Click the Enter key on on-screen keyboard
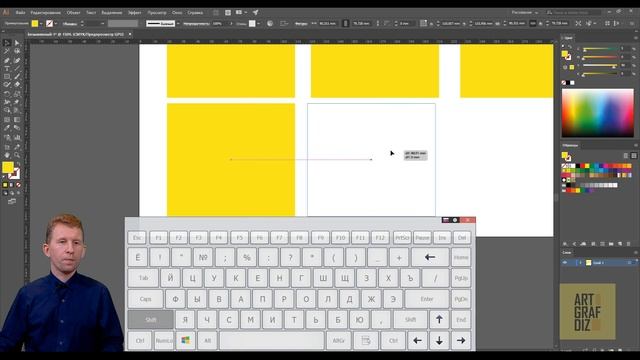Viewport: 640px width, 360px height. [427, 299]
